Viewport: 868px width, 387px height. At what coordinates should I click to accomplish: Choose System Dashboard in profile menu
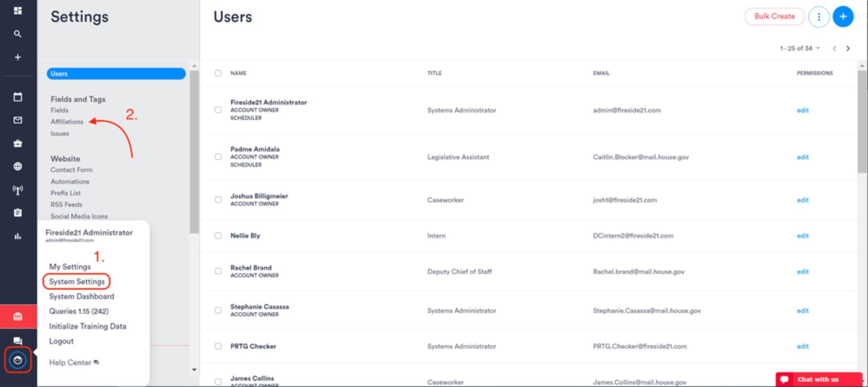tap(82, 296)
